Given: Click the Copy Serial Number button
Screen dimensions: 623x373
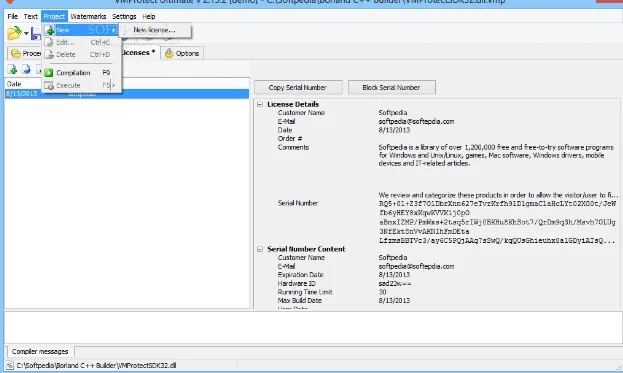Looking at the screenshot, I should [298, 87].
